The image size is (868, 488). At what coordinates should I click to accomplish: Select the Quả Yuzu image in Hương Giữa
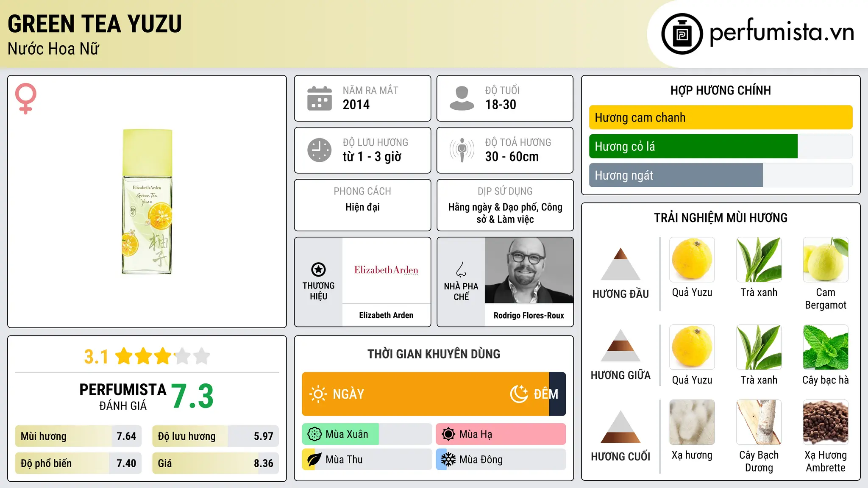692,347
